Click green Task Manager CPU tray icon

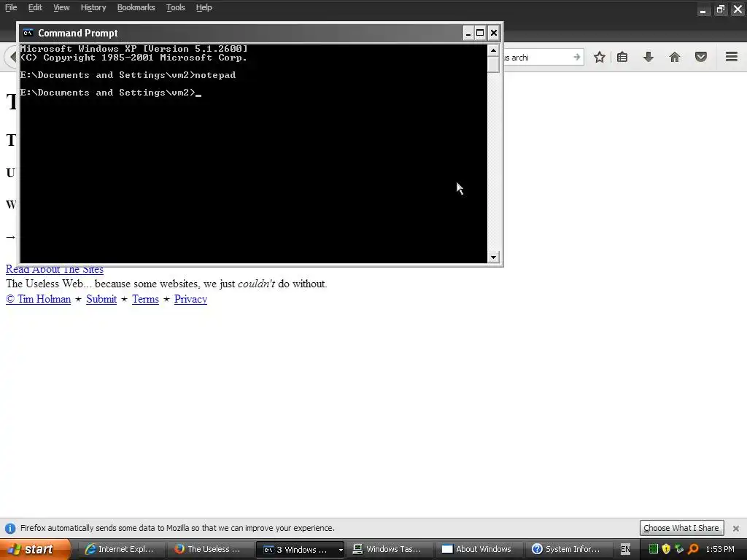tap(654, 549)
